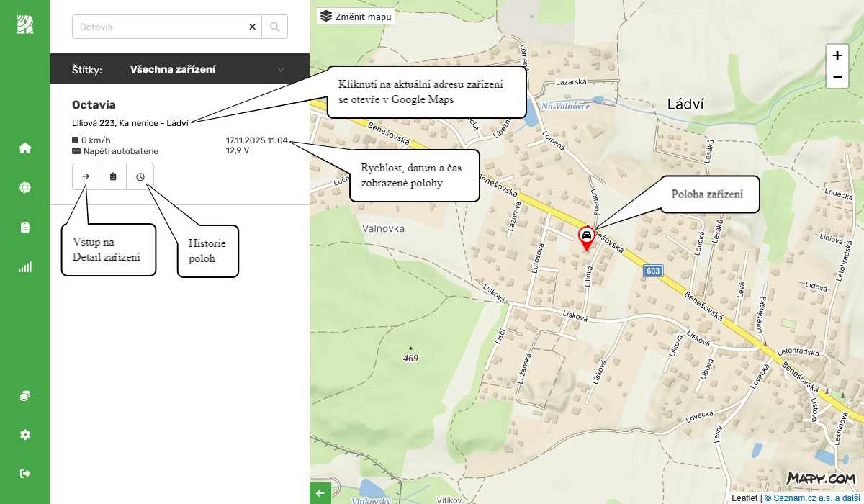Collapse the sidebar with green arrow button
864x504 pixels.
click(320, 492)
